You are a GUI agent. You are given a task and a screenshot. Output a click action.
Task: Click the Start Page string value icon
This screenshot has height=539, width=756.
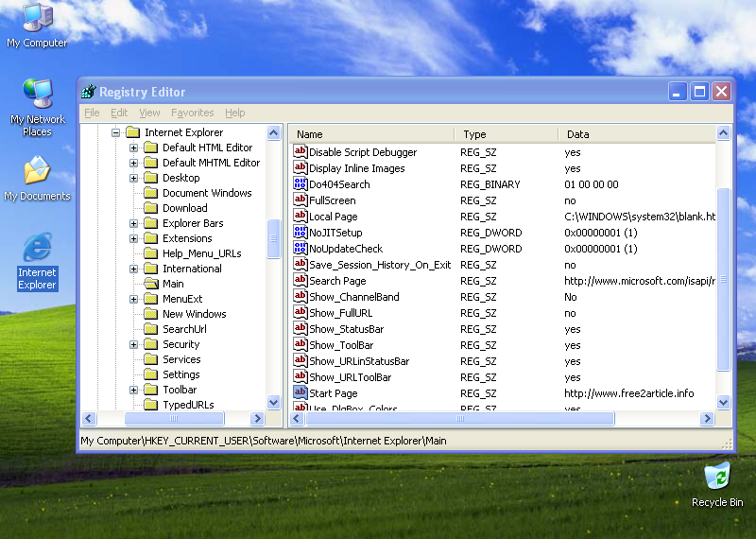[x=300, y=392]
